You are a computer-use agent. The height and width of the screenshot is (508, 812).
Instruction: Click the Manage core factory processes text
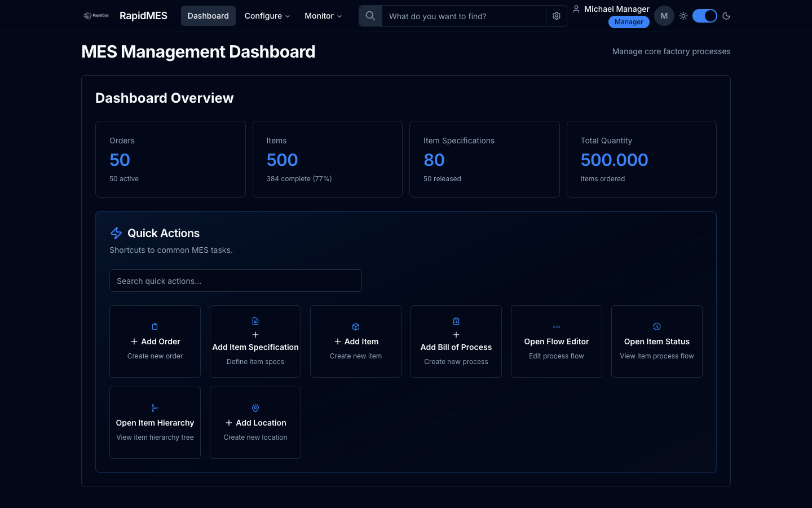pos(672,51)
